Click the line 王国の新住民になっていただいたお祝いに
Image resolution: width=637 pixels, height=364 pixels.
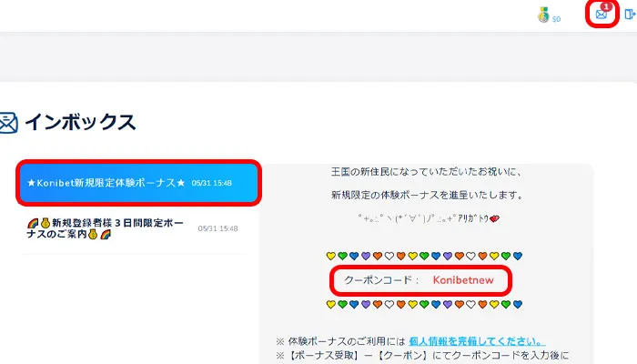426,172
